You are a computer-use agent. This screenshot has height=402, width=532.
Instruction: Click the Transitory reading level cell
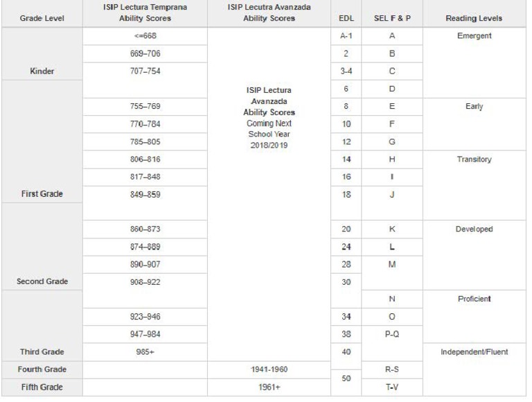(475, 159)
